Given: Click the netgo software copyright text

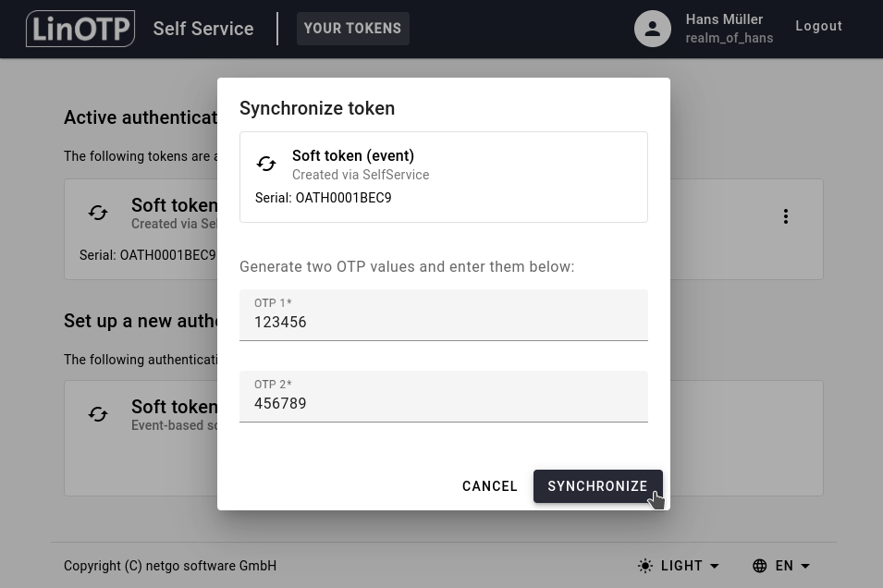Looking at the screenshot, I should coord(170,566).
